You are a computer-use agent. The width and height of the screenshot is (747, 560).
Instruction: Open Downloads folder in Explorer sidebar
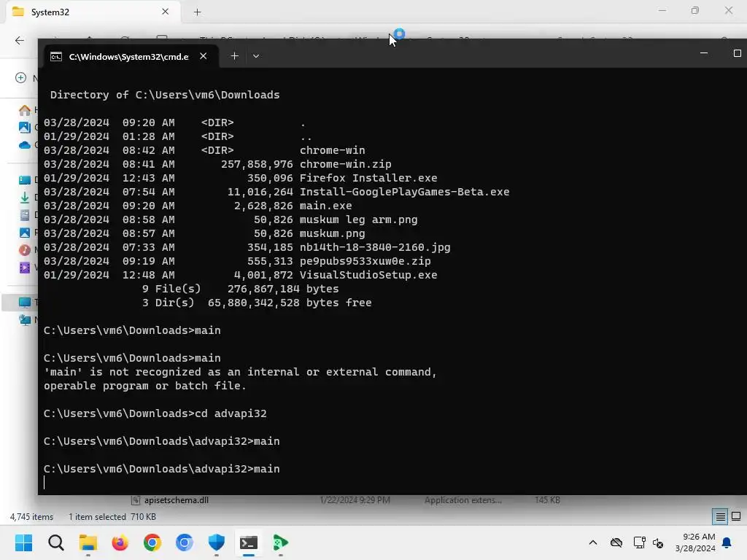27,198
